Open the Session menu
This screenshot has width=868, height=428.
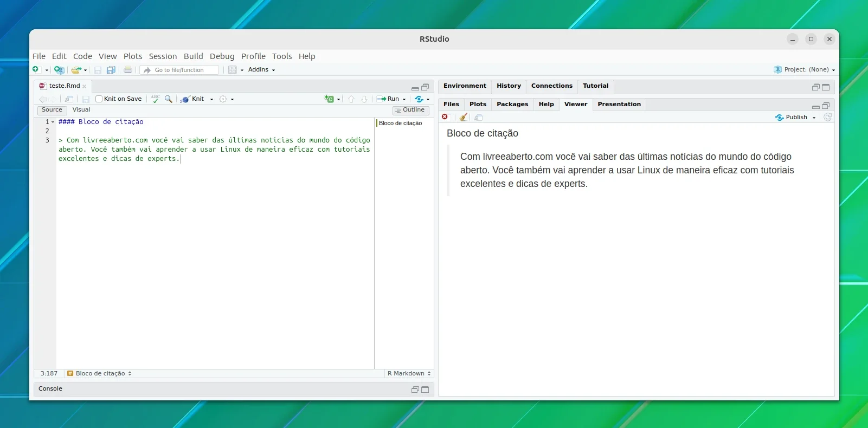tap(163, 56)
